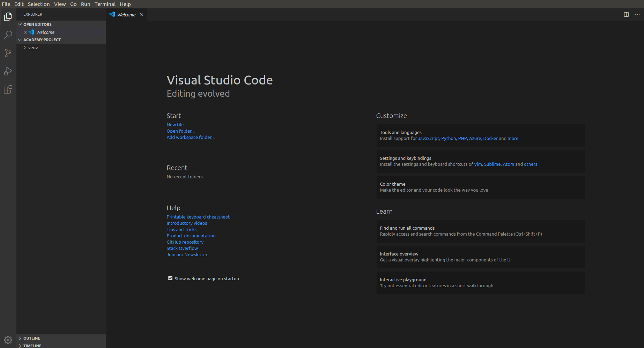Click Join our Newsletter link

(x=187, y=254)
